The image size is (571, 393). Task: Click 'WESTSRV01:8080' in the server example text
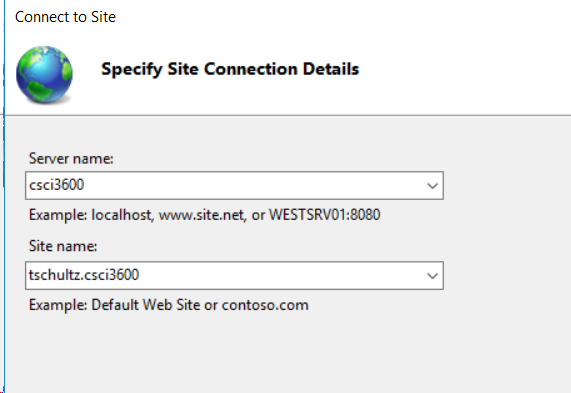324,215
